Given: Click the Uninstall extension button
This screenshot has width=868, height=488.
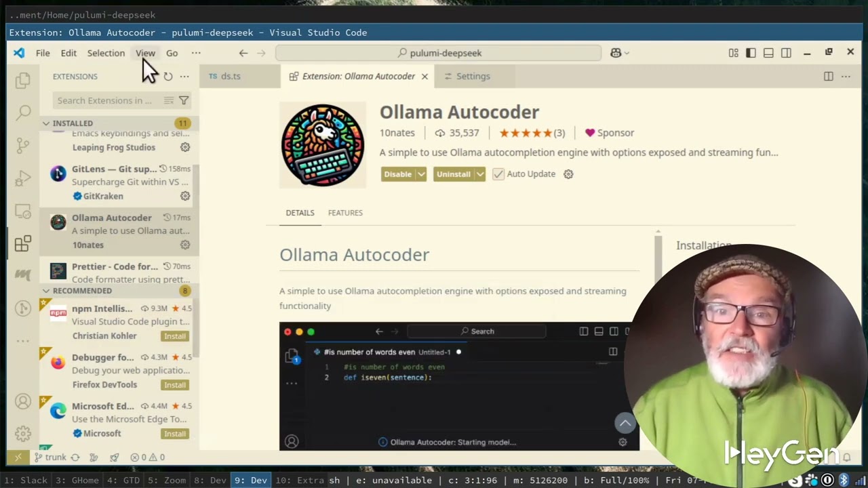Looking at the screenshot, I should click(454, 174).
